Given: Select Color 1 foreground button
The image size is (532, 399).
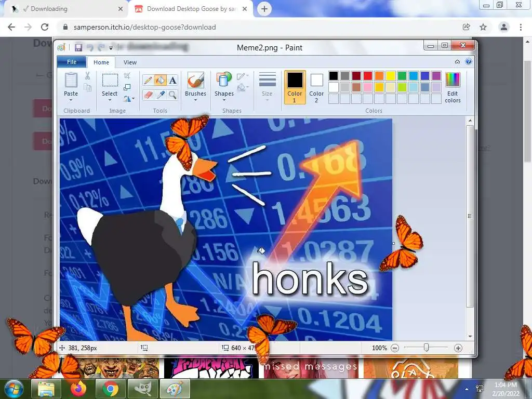Looking at the screenshot, I should (x=295, y=87).
